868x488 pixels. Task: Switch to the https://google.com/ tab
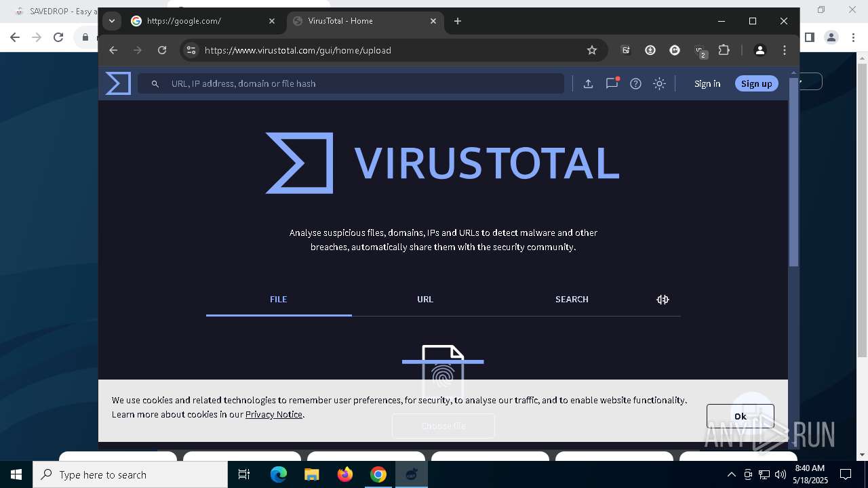[203, 21]
